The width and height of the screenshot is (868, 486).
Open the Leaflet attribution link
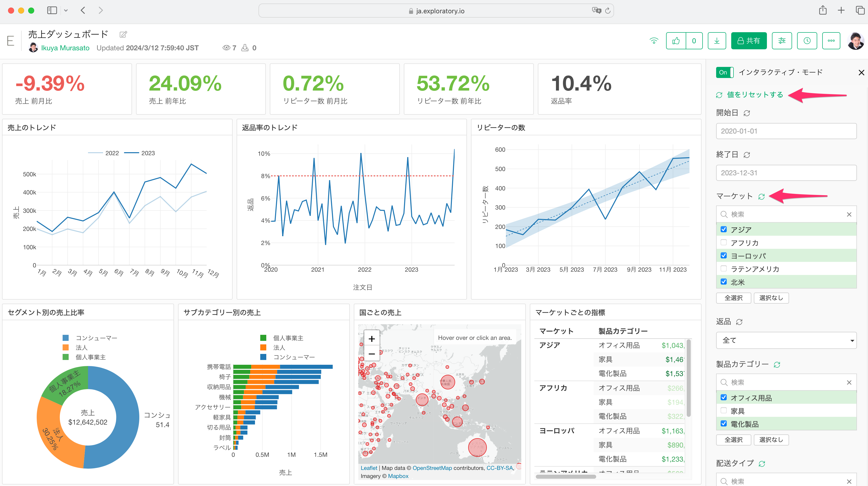[369, 468]
